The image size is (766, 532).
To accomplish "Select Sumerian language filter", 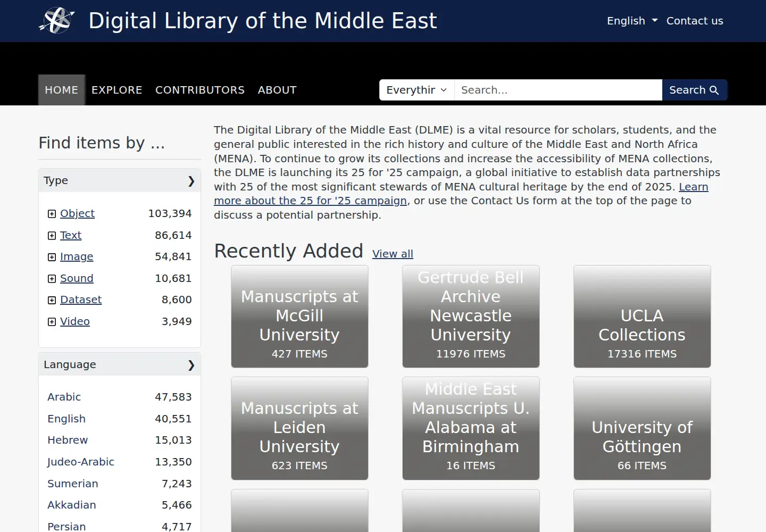I will (x=73, y=484).
